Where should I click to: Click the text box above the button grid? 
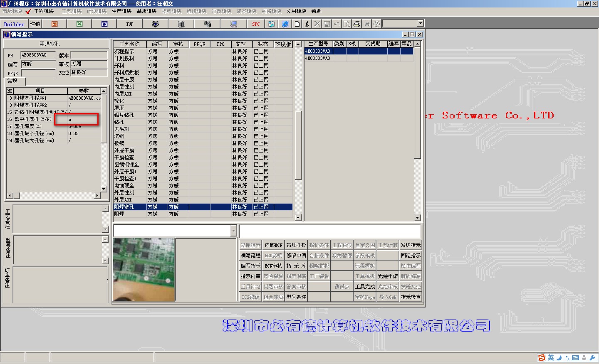coord(330,231)
